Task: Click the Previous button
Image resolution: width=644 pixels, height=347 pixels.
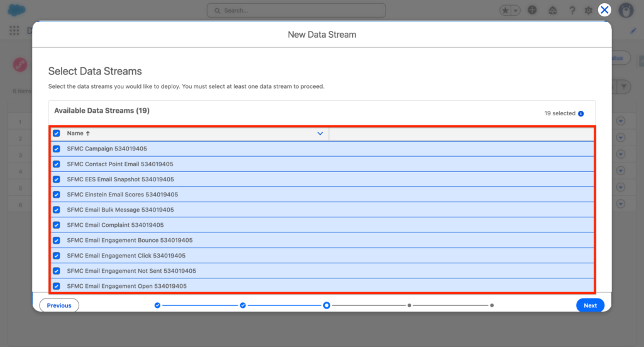Action: 59,305
